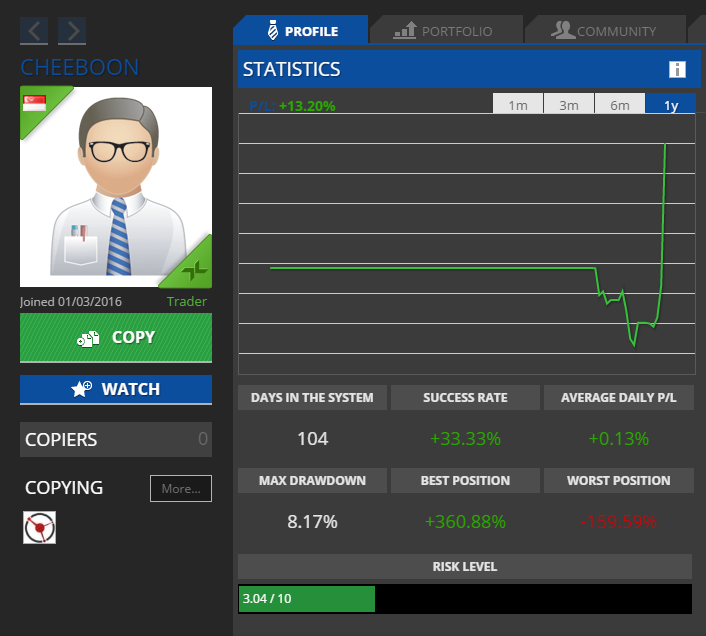Viewport: 706px width, 636px height.
Task: Switch to the Profile tab
Action: 300,31
